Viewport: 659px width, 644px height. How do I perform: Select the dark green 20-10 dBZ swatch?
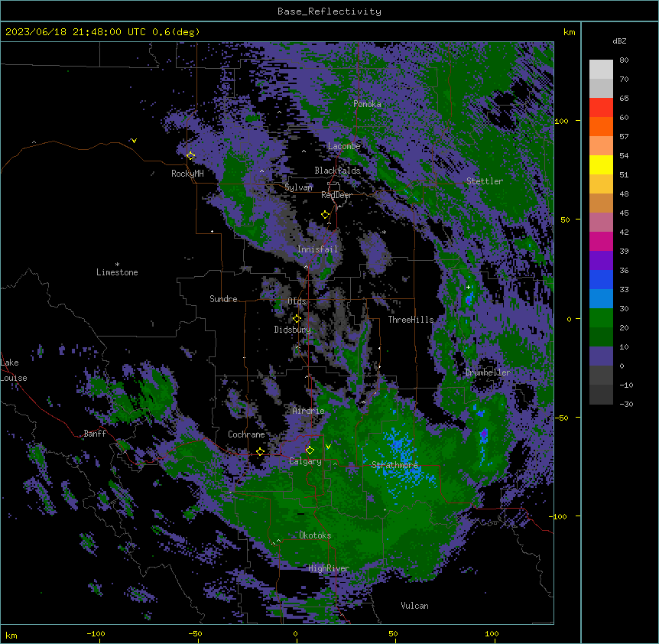pos(601,337)
